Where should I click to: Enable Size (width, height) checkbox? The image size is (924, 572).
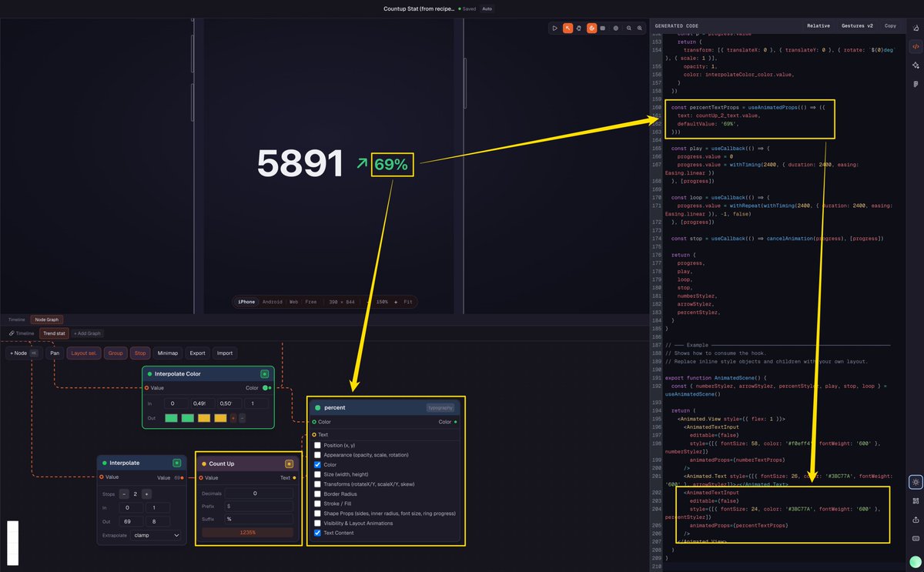point(317,474)
